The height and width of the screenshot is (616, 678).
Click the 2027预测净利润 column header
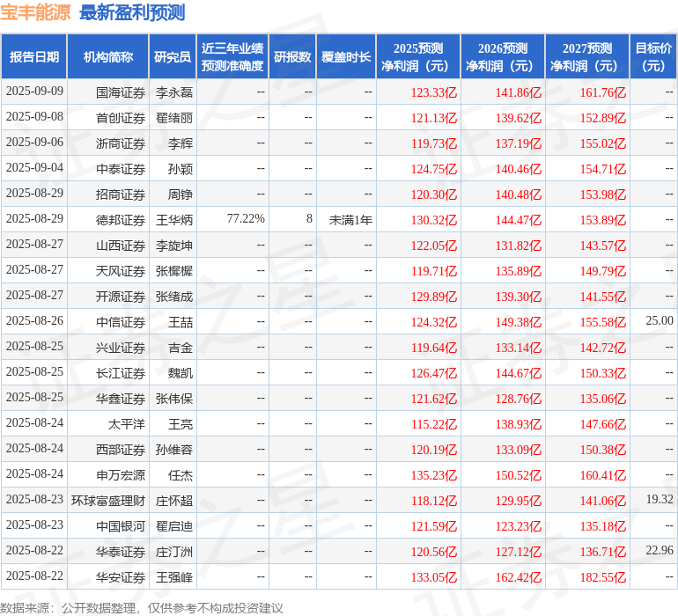coord(586,57)
